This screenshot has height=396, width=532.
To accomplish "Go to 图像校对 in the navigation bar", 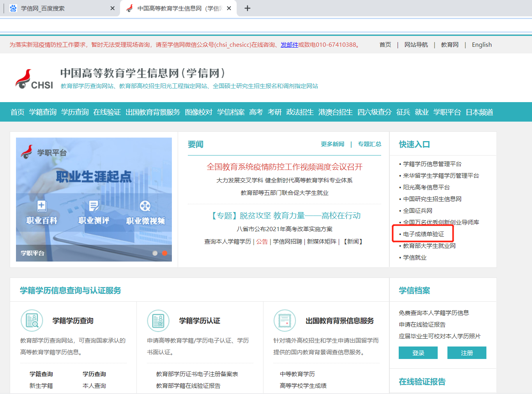I will [199, 112].
